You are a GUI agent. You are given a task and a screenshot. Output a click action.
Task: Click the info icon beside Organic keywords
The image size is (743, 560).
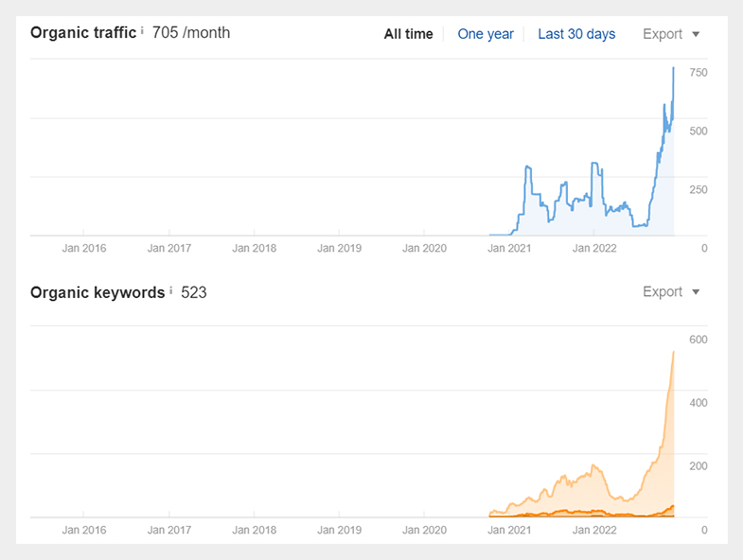pos(170,290)
